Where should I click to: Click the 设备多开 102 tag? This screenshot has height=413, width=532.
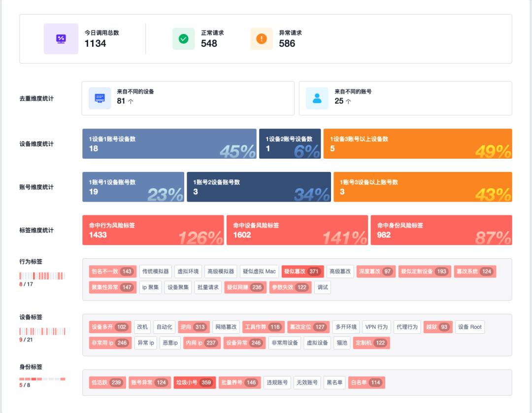pos(110,327)
